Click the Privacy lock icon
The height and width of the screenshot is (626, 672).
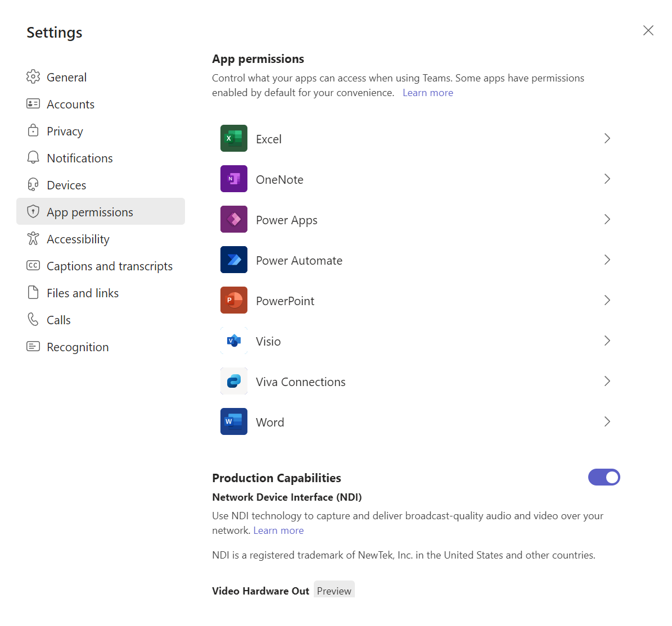(33, 130)
